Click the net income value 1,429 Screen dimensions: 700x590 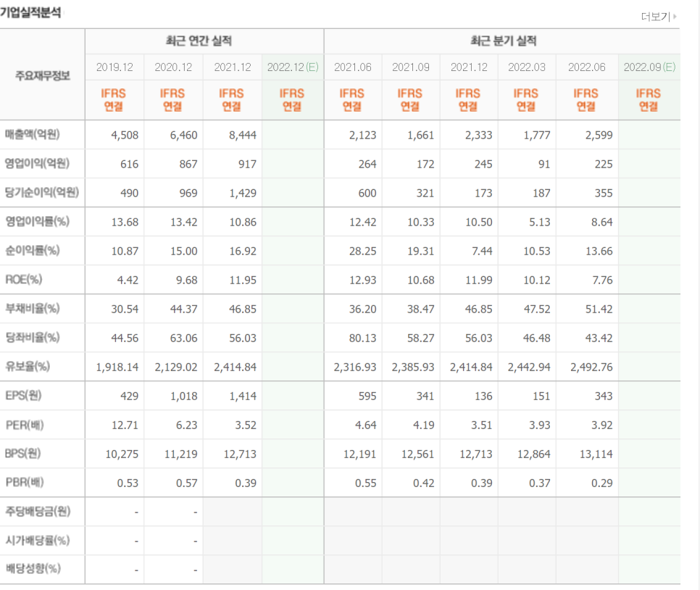click(243, 194)
